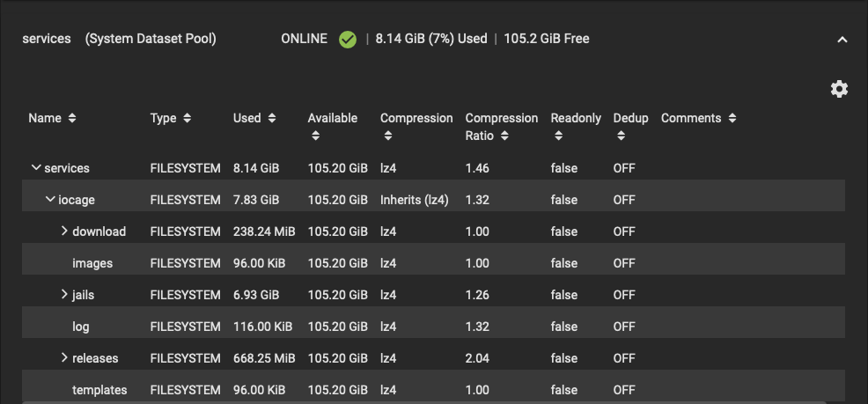Sort datasets by the Type column arrows
Screen dimensions: 868x404
188,118
